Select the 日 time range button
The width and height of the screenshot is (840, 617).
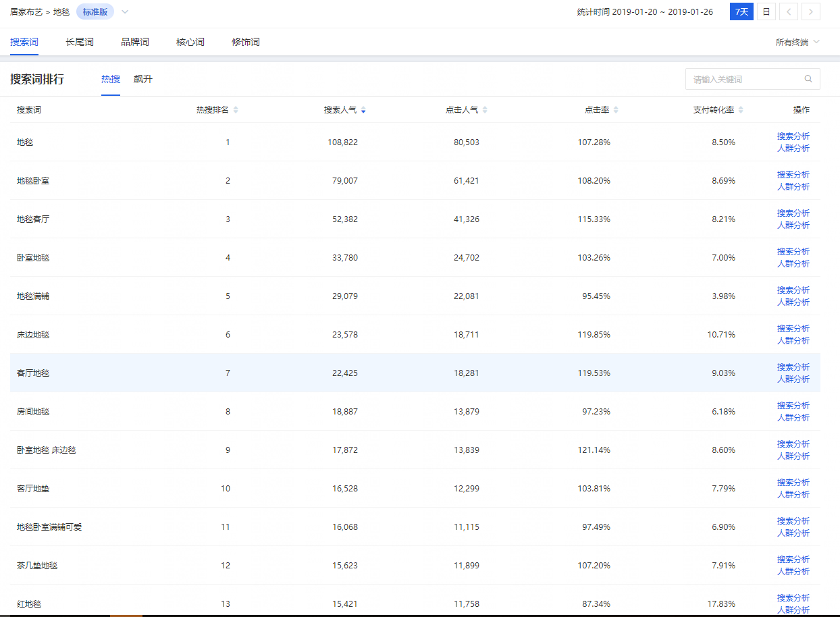[766, 11]
